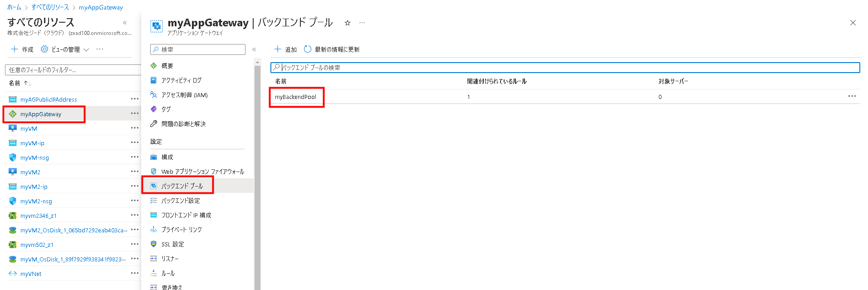The height and width of the screenshot is (290, 868).
Task: Open the myVM2-ip resource
Action: [x=34, y=187]
